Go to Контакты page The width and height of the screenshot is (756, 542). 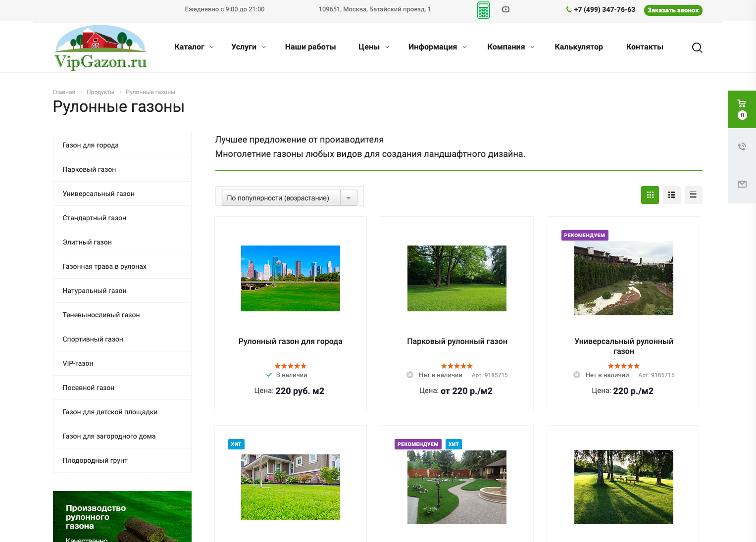click(644, 47)
